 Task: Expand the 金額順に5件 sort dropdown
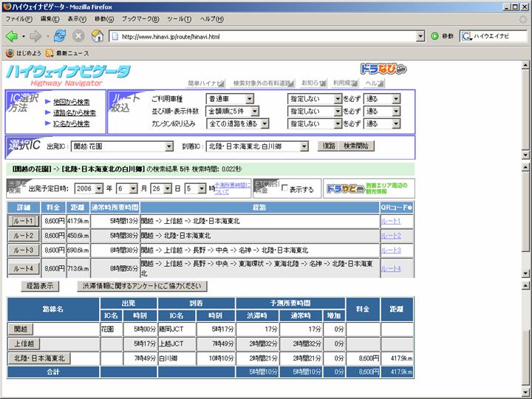click(233, 112)
